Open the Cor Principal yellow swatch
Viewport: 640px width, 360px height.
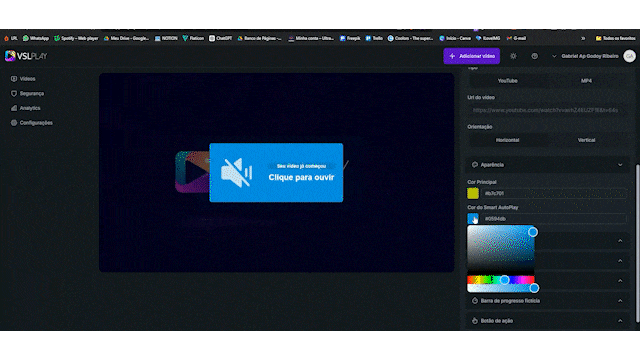[473, 193]
